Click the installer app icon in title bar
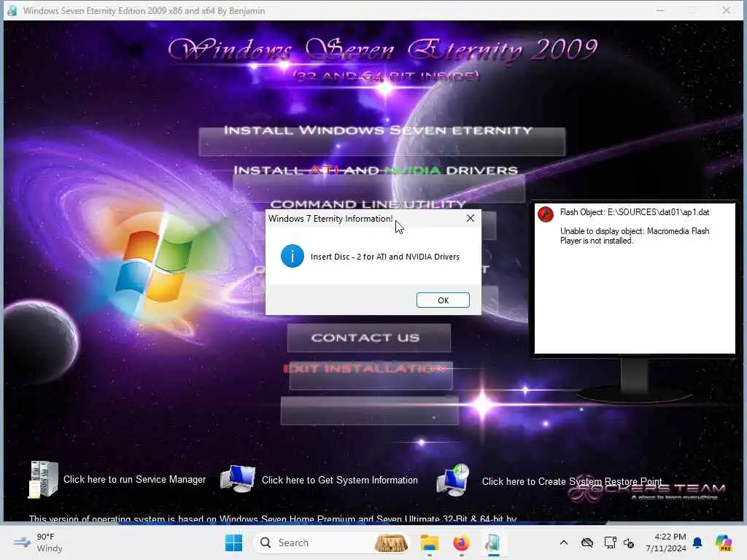Viewport: 747px width, 560px height. pyautogui.click(x=12, y=10)
